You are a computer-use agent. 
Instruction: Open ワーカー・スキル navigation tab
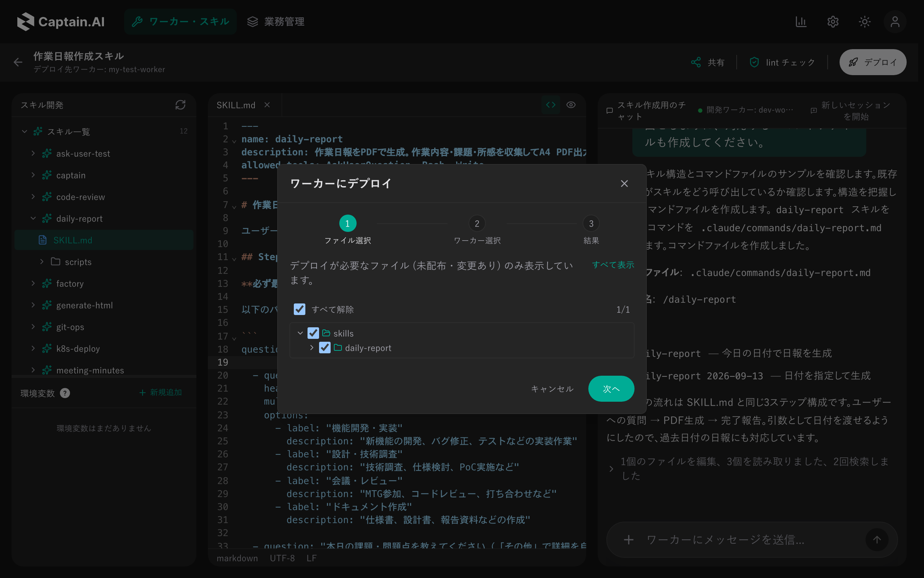180,21
